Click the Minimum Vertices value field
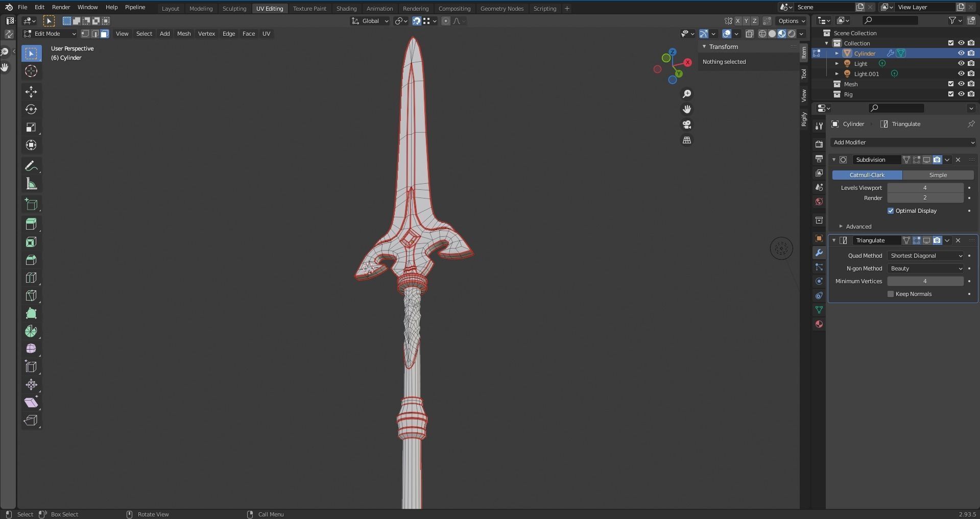 pos(925,281)
